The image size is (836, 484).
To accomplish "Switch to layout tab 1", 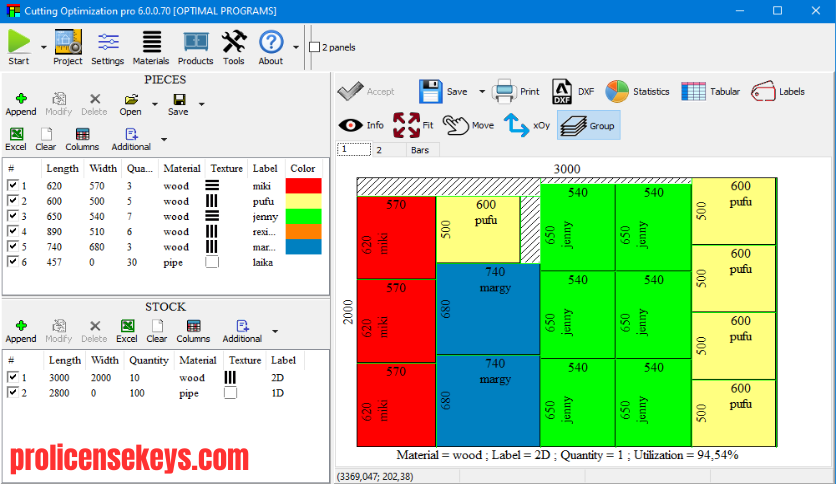I will click(x=354, y=149).
